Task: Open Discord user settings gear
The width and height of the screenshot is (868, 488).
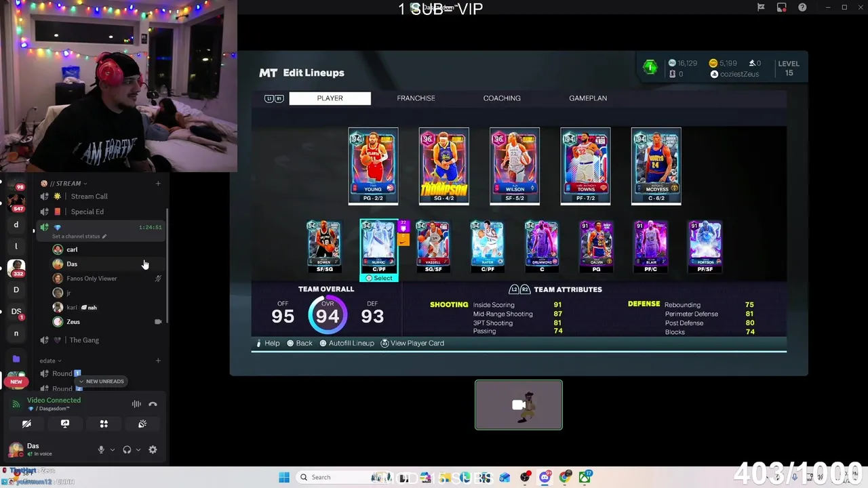Action: point(153,449)
